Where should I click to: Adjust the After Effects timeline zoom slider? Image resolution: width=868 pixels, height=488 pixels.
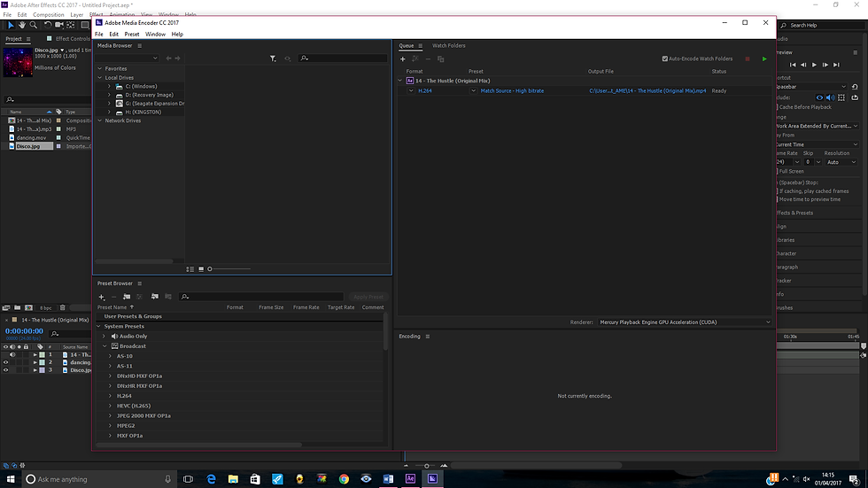[x=427, y=466]
